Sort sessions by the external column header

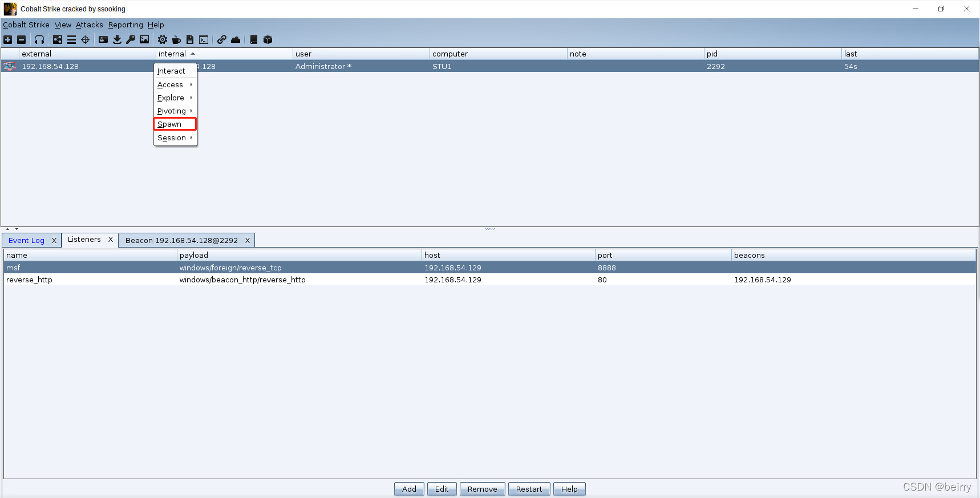point(87,54)
